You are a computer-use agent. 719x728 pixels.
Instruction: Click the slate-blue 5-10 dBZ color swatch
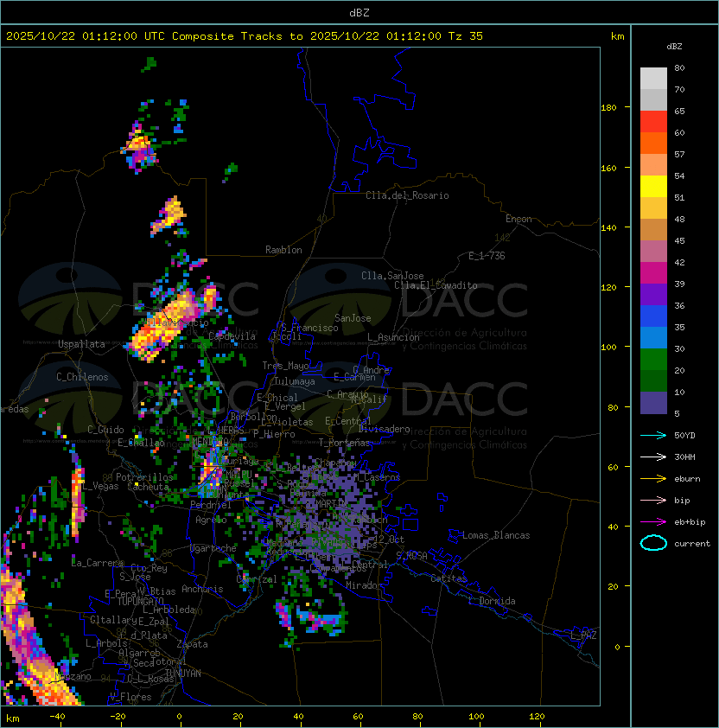[653, 403]
